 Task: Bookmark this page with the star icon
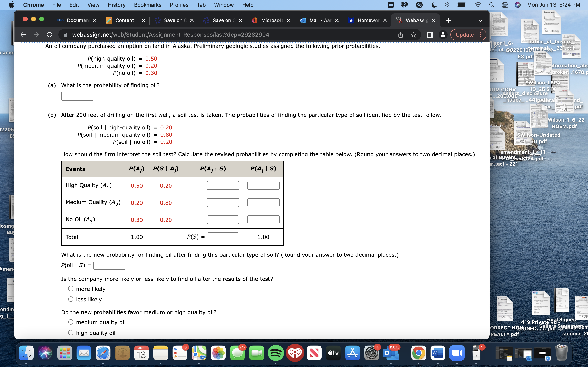click(x=413, y=34)
